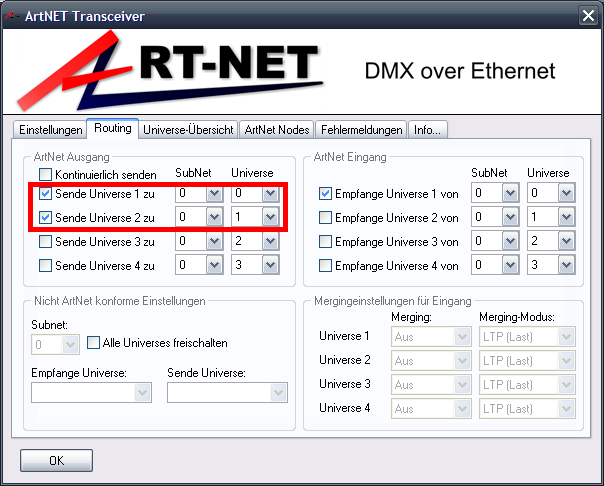
Task: Open Universe dropdown for Empfange Universe 3
Action: (x=566, y=241)
